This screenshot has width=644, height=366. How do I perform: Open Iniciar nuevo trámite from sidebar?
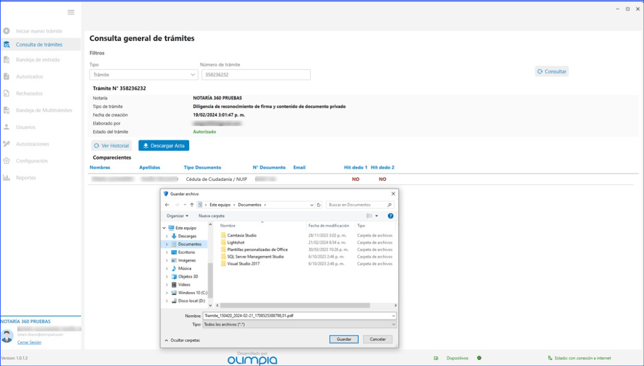pos(39,31)
